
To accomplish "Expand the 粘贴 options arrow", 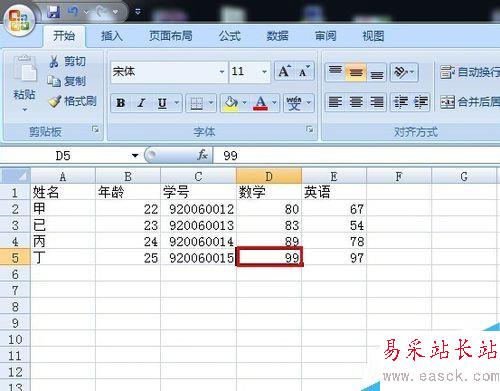I will pyautogui.click(x=24, y=109).
